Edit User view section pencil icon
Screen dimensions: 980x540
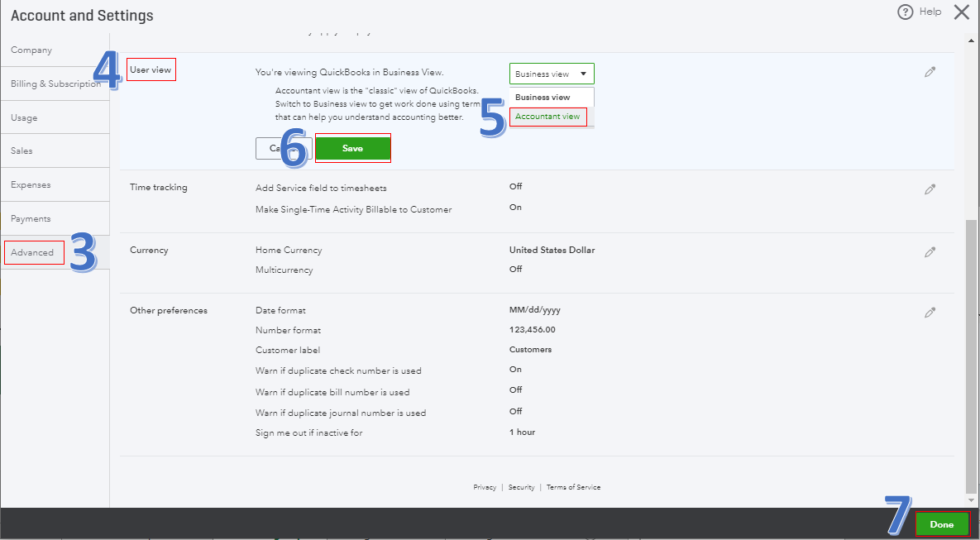pyautogui.click(x=930, y=72)
